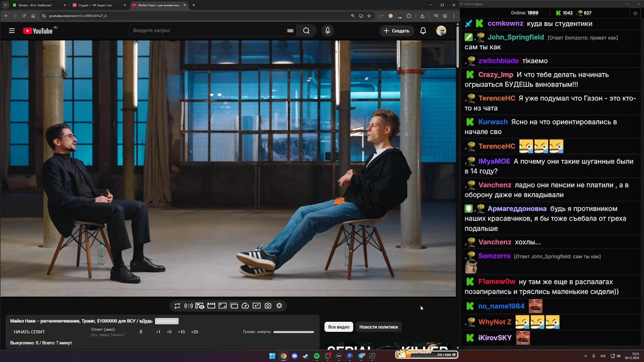Open Chrome from the taskbar
The width and height of the screenshot is (644, 362).
tap(283, 356)
